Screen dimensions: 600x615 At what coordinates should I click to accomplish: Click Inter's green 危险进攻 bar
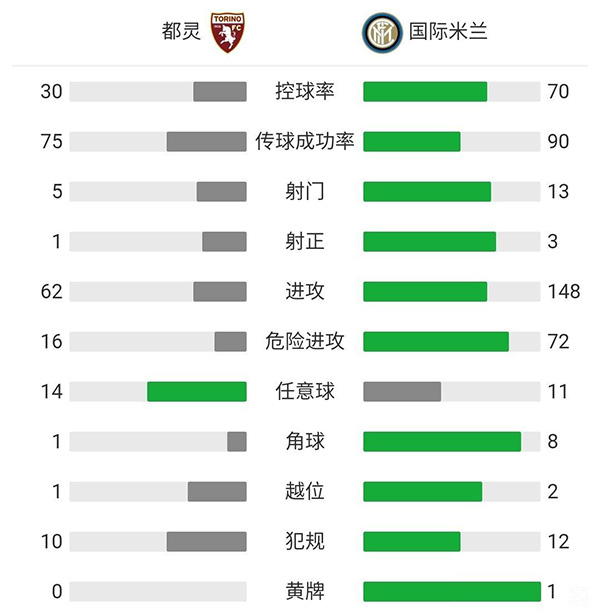coord(436,342)
